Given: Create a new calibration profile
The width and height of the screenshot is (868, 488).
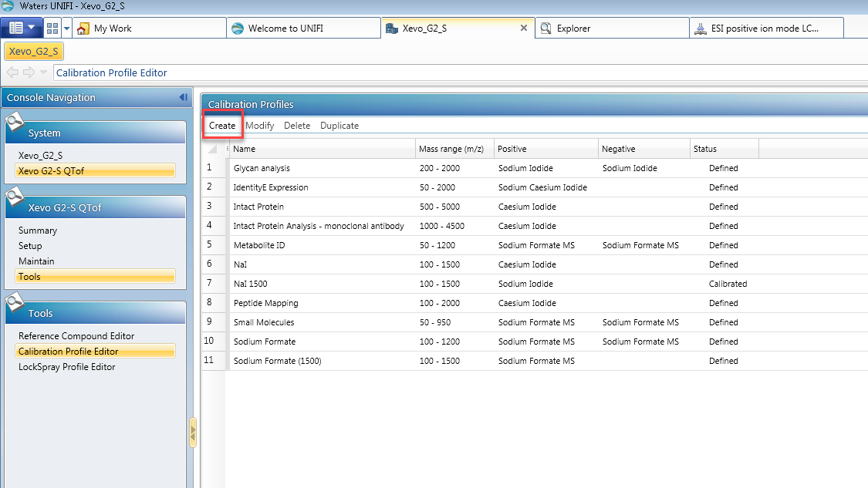Looking at the screenshot, I should point(222,126).
